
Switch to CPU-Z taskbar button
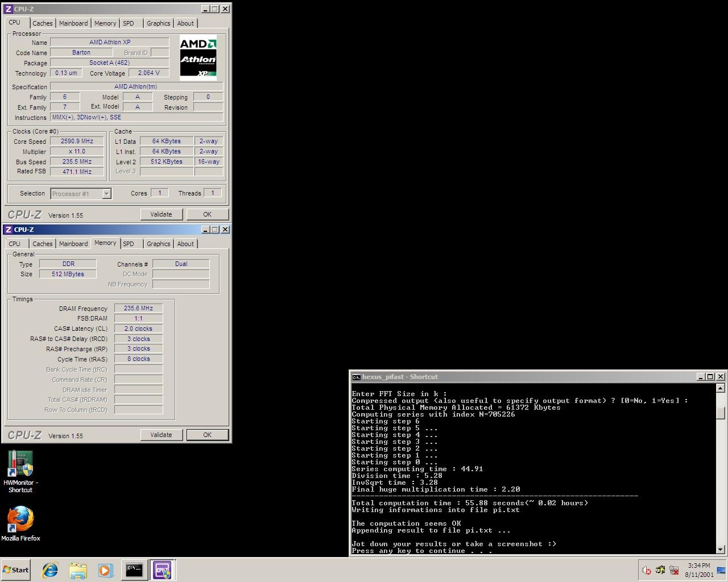pyautogui.click(x=162, y=570)
